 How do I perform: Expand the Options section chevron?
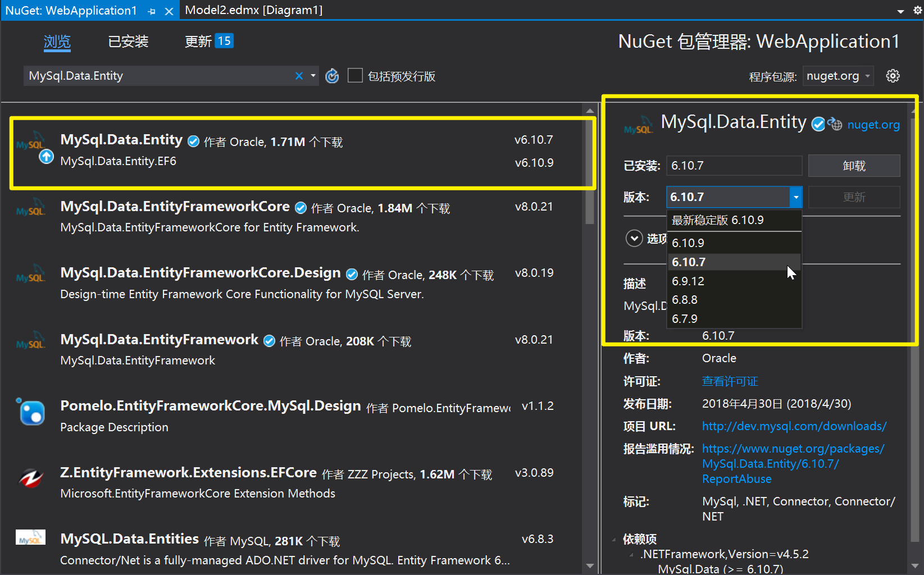[x=634, y=239]
